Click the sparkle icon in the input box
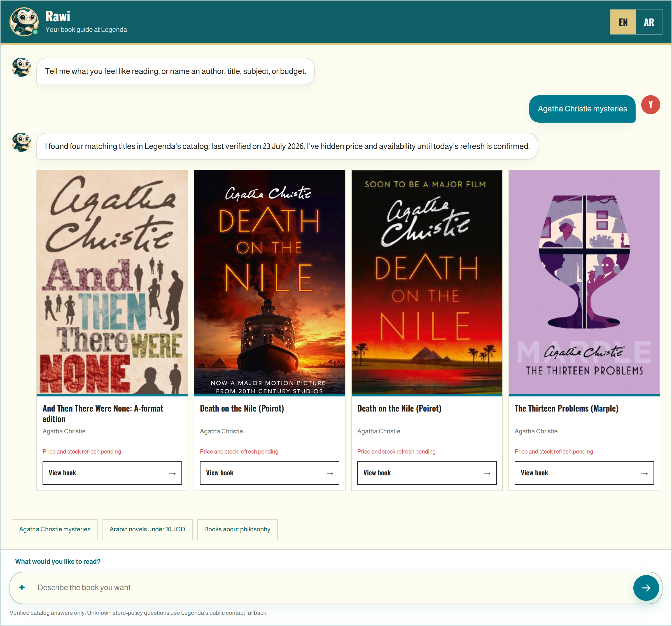Screen dimensions: 672x626 [x=22, y=587]
